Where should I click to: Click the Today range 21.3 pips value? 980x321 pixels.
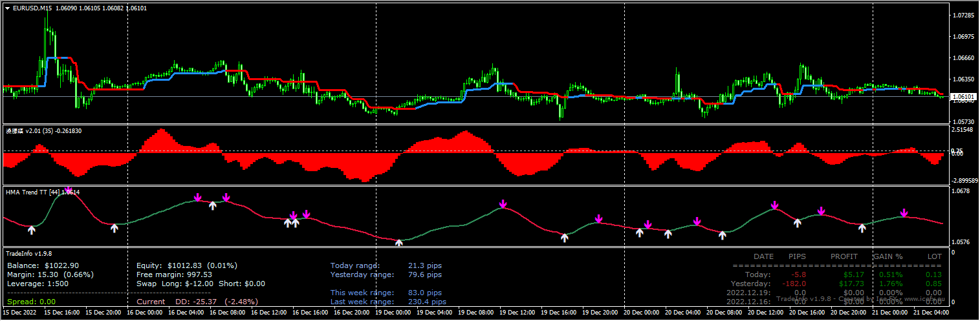point(425,265)
